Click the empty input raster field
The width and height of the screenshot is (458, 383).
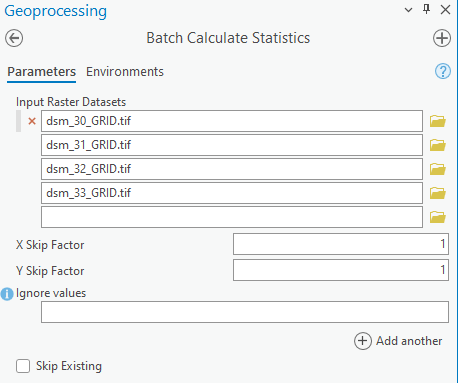pyautogui.click(x=232, y=217)
